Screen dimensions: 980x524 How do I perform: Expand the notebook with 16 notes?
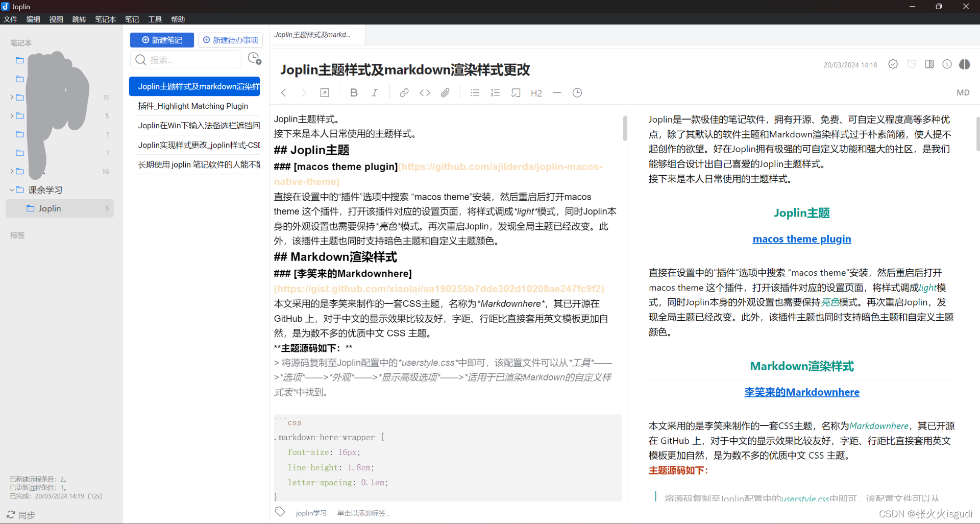pos(11,171)
